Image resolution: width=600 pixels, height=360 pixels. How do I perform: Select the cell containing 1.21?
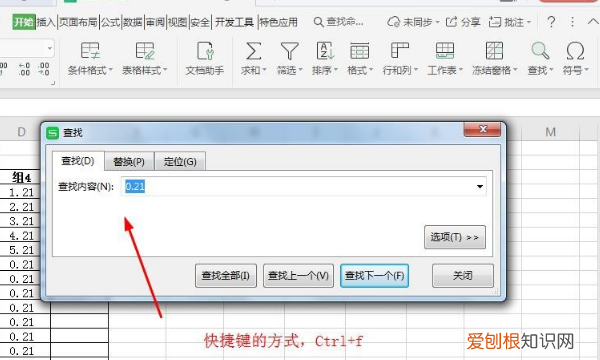(21, 192)
